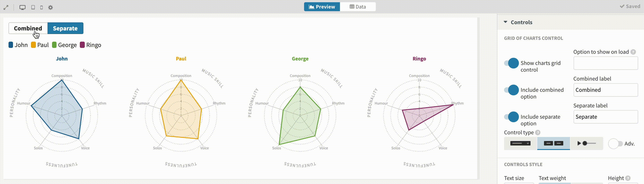Choose the slider control type style
Image resolution: width=644 pixels, height=184 pixels.
[587, 143]
